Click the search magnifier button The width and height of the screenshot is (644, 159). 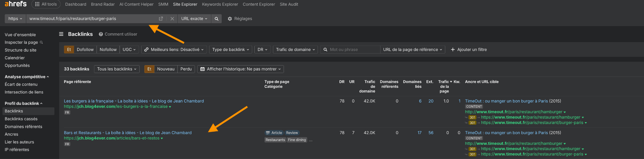coord(216,19)
